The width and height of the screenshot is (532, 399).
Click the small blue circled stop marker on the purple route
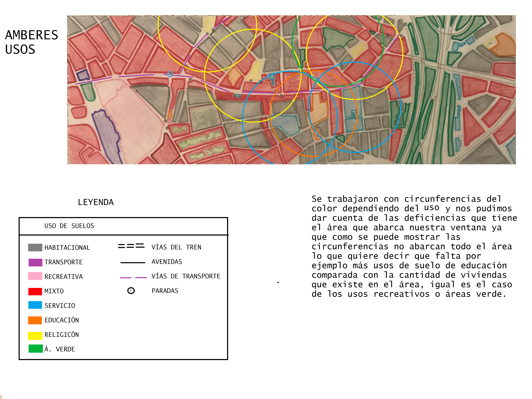coord(170,74)
